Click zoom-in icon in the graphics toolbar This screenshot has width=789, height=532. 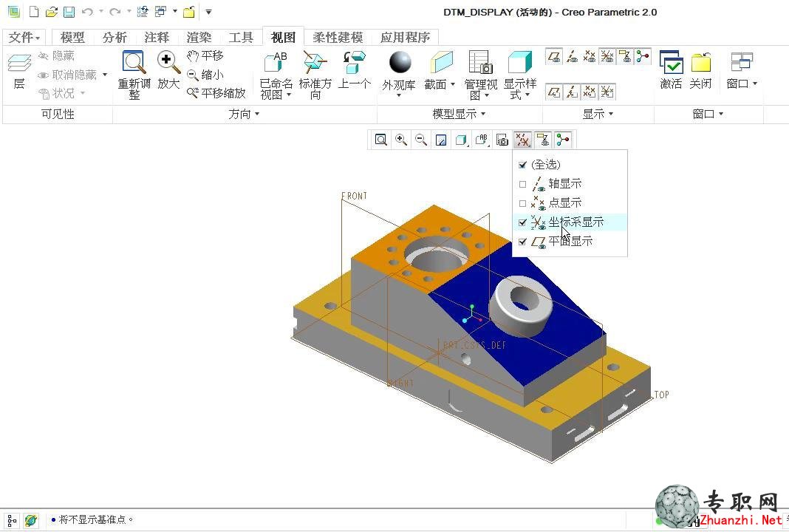401,140
